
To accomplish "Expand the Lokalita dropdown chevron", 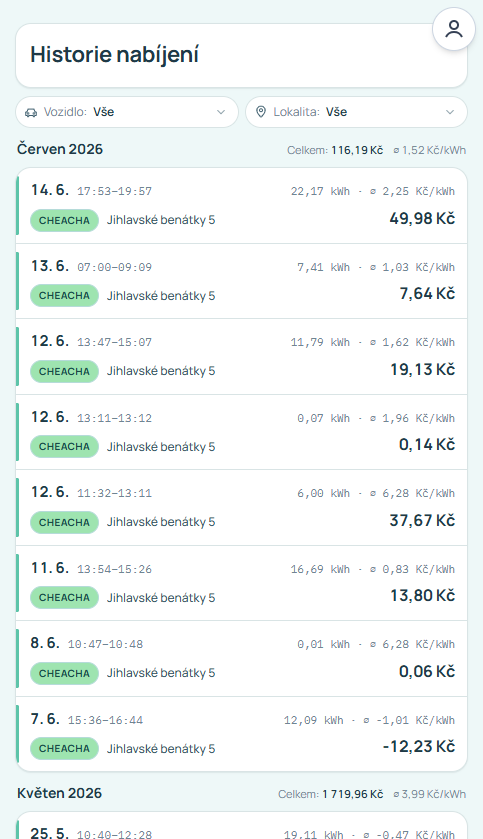I will 450,112.
